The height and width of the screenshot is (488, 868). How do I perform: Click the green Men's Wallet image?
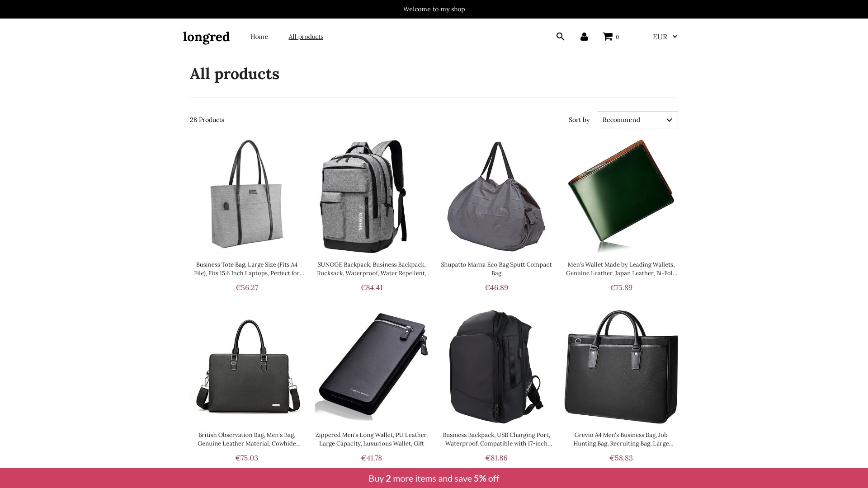(x=621, y=196)
